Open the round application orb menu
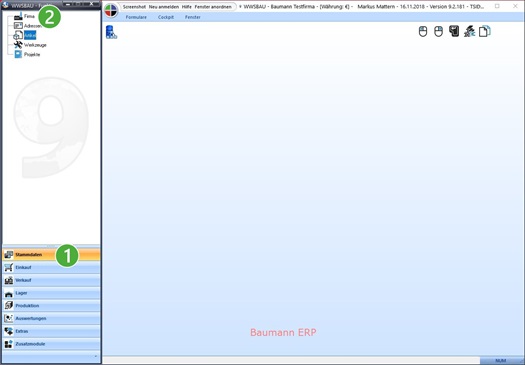 [x=111, y=10]
